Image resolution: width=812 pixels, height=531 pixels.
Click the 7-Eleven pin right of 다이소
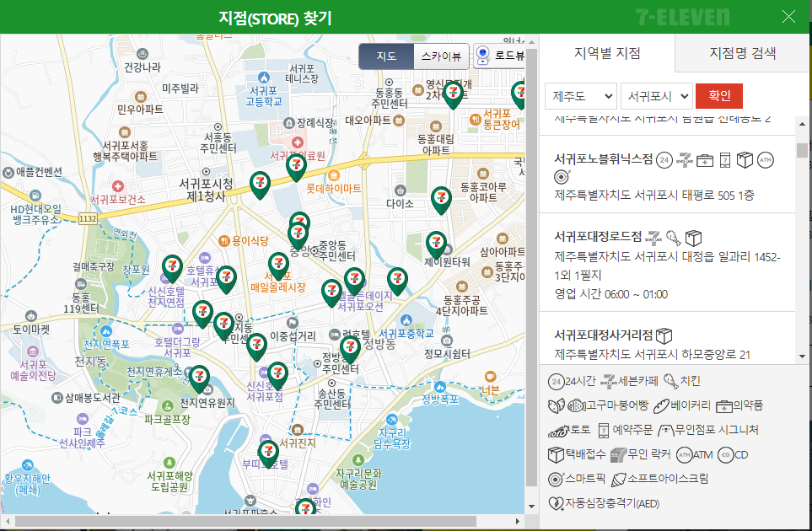coord(441,201)
